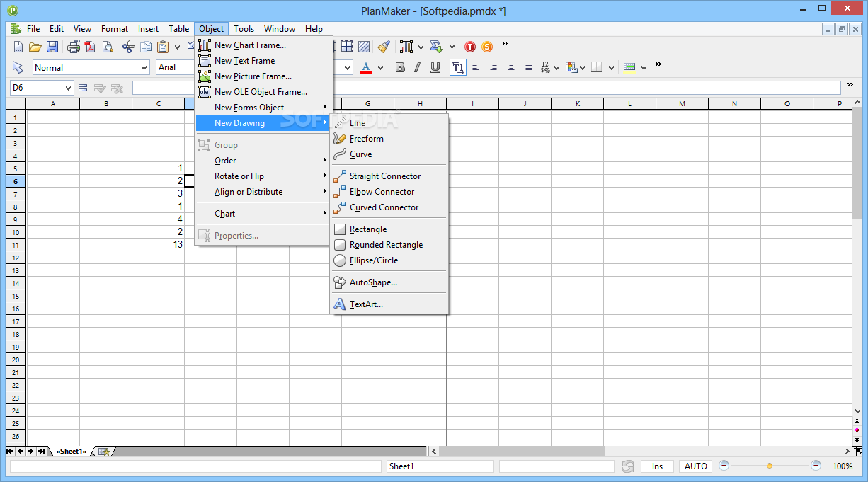Click the cell highlight color icon
This screenshot has height=482, width=868.
(x=629, y=67)
